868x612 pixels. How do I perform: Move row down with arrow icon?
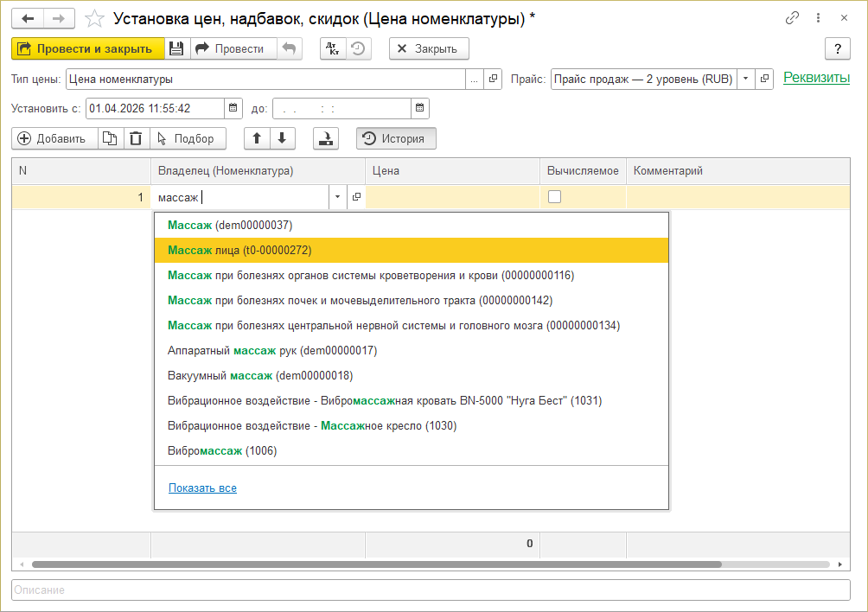click(282, 138)
